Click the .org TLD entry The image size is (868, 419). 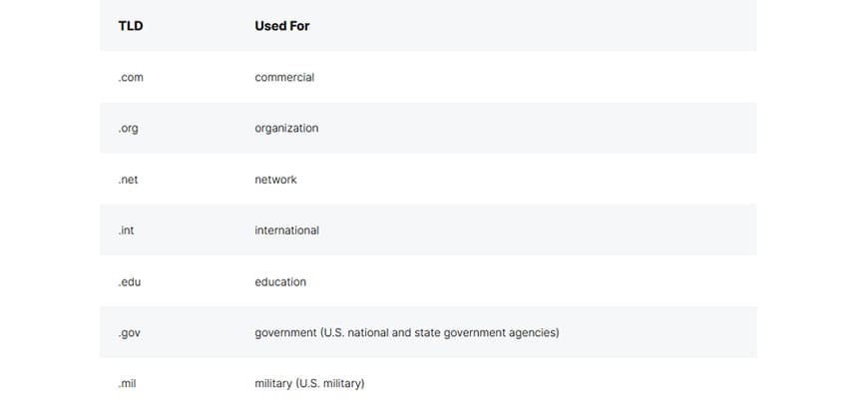pyautogui.click(x=128, y=129)
